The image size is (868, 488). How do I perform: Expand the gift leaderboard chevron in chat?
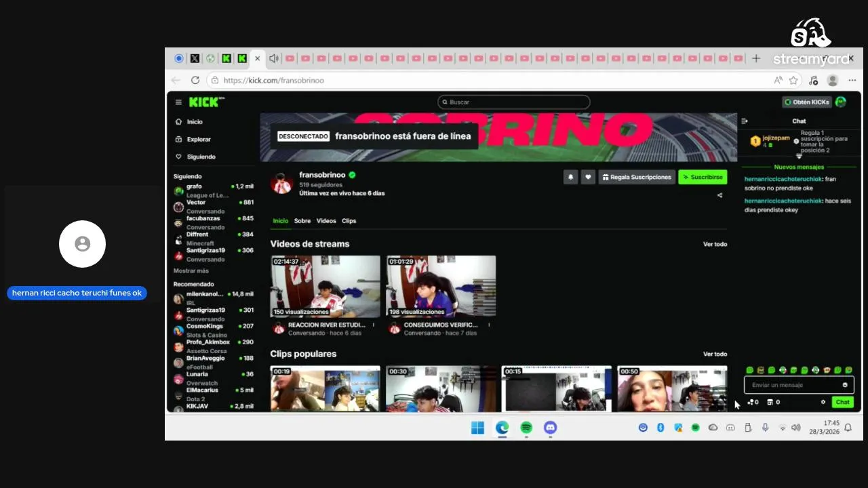799,157
